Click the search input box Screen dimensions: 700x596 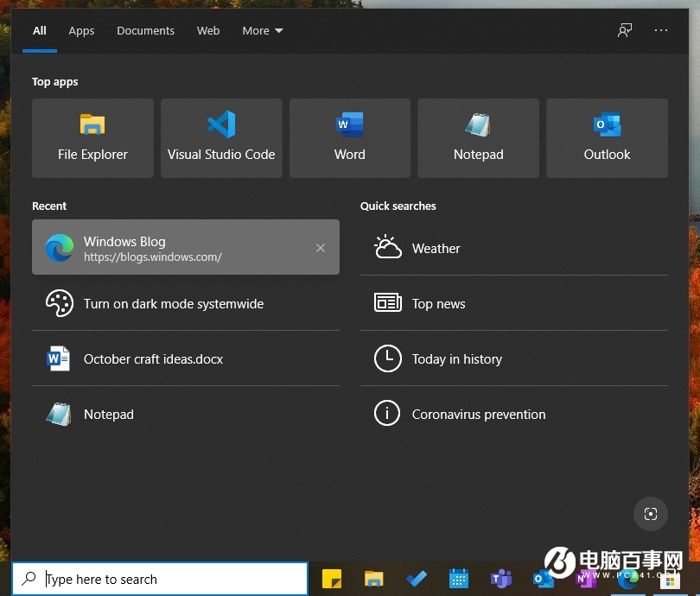tap(160, 578)
